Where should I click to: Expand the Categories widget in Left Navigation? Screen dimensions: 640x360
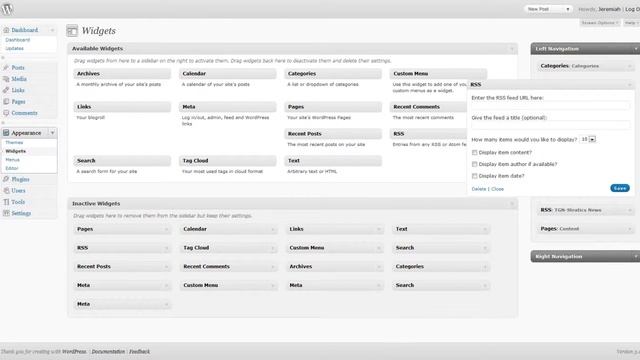(630, 66)
